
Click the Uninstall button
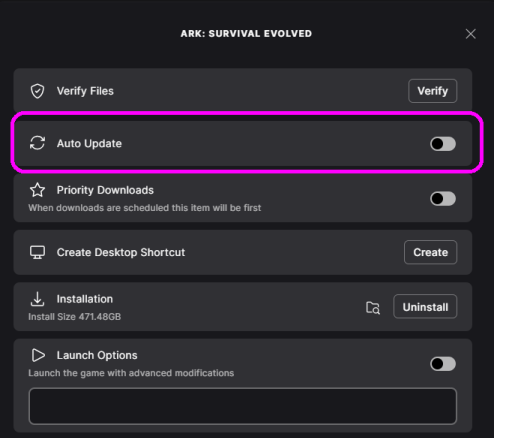point(425,307)
